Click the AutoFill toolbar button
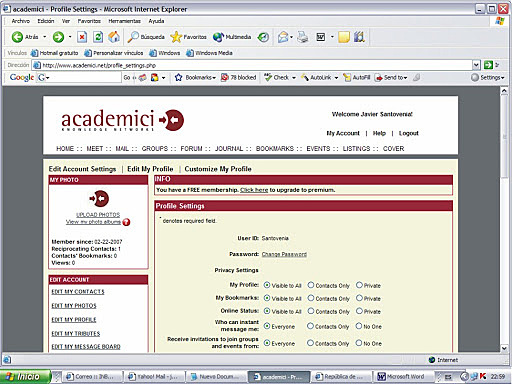512x384 pixels. click(x=357, y=77)
